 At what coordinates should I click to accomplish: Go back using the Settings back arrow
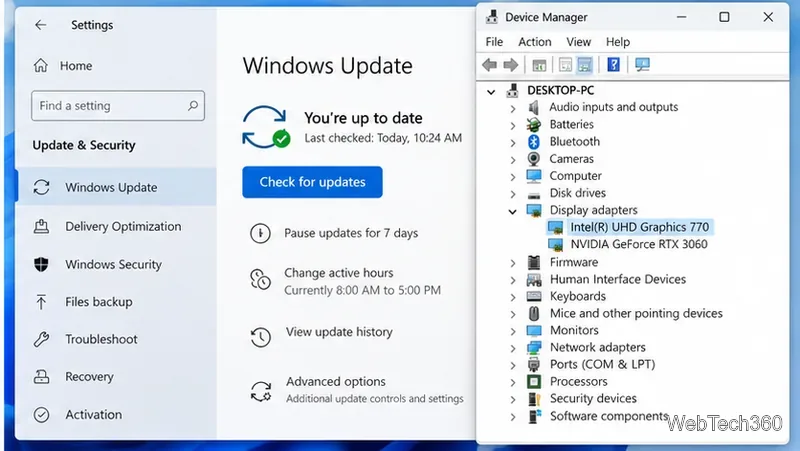[40, 25]
